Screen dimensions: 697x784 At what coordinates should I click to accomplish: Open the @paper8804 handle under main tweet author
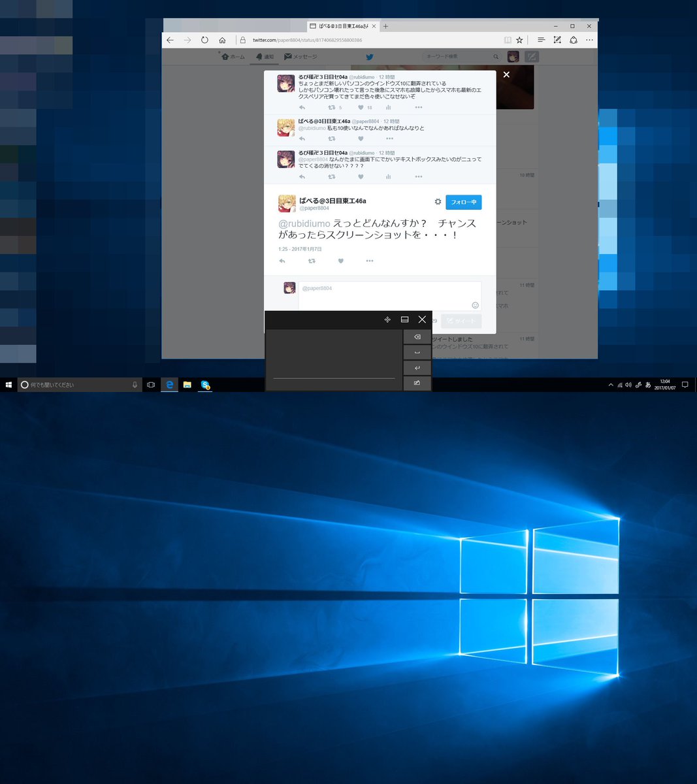[x=314, y=208]
